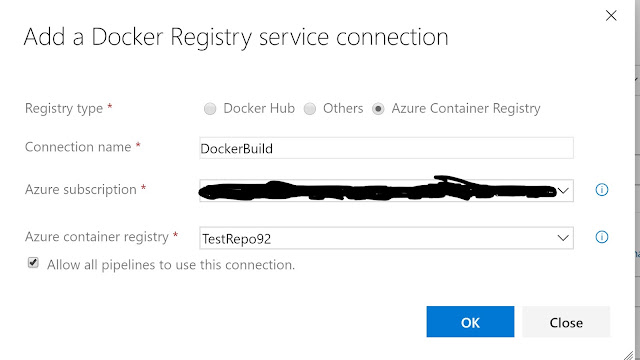Click the dialog title heading
Screen dimensions: 640x360
click(x=236, y=38)
